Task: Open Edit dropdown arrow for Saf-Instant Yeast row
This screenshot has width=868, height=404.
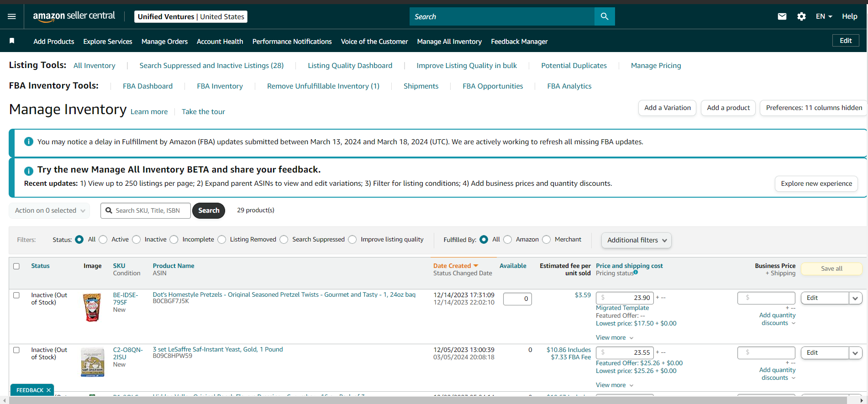Action: click(855, 353)
